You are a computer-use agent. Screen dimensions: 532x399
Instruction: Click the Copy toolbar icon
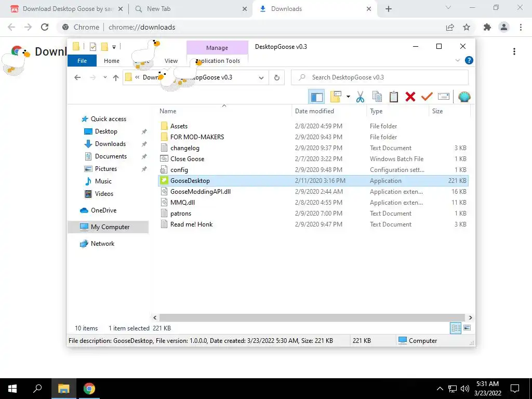point(377,97)
